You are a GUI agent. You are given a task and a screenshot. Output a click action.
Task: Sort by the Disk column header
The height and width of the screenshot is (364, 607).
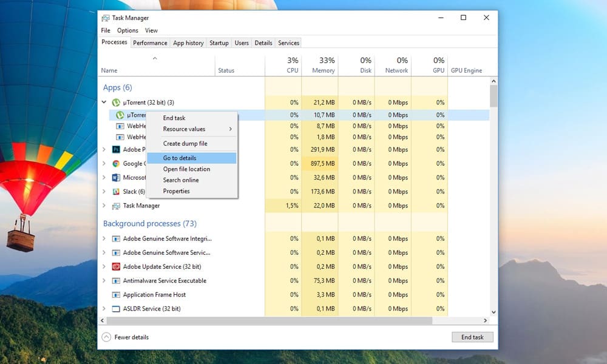(x=356, y=65)
